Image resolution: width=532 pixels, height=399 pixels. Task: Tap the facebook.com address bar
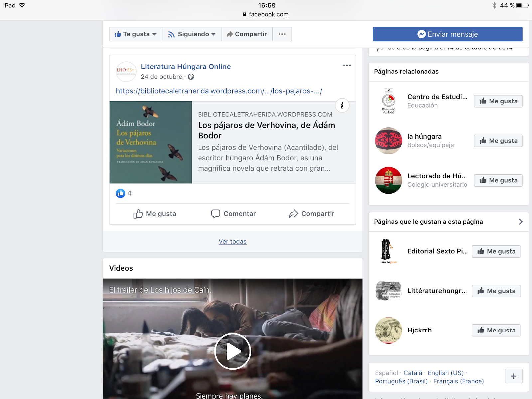(x=266, y=14)
